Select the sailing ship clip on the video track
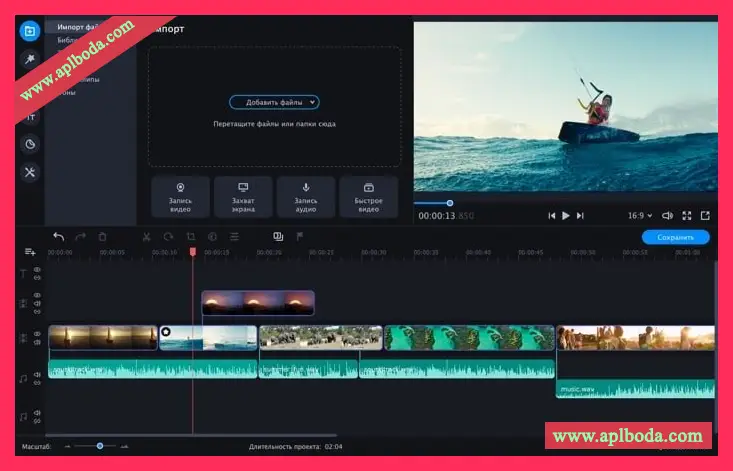733x471 pixels. [x=103, y=337]
